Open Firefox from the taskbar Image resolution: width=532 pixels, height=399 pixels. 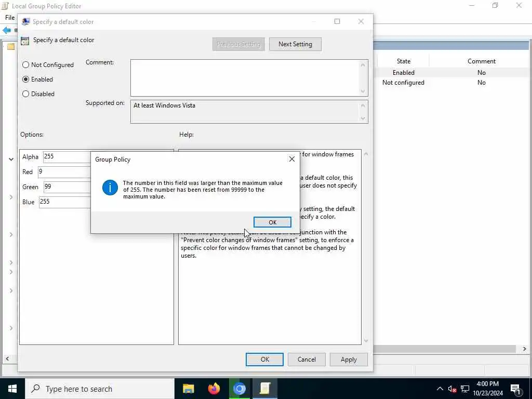214,389
